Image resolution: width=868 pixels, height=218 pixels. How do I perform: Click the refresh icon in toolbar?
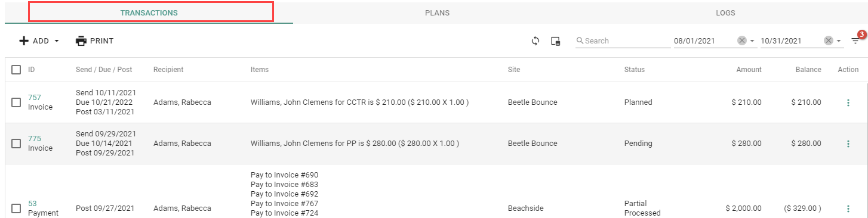pyautogui.click(x=535, y=41)
